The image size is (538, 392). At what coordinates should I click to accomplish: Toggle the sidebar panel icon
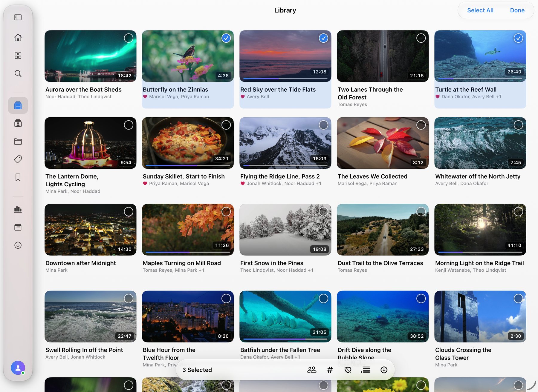18,17
